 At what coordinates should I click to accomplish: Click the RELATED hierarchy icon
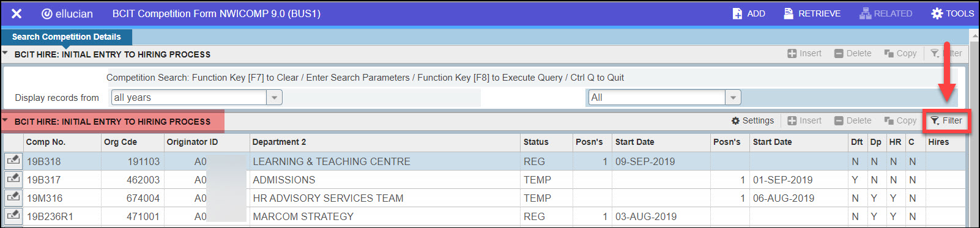tap(865, 13)
